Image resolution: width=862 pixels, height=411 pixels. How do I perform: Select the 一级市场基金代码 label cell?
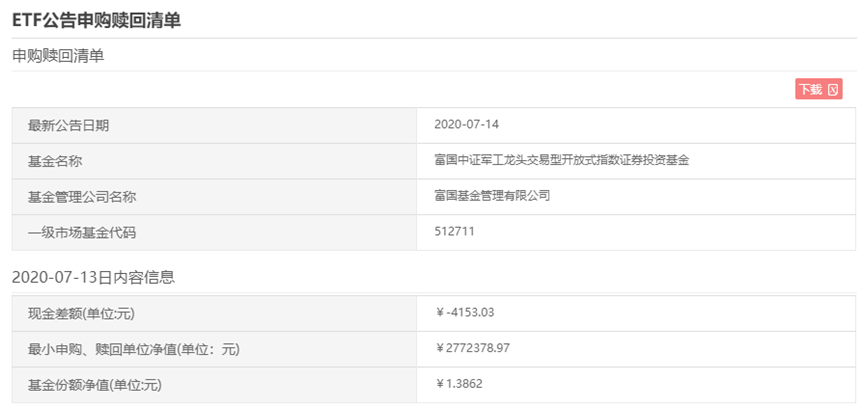coord(214,232)
